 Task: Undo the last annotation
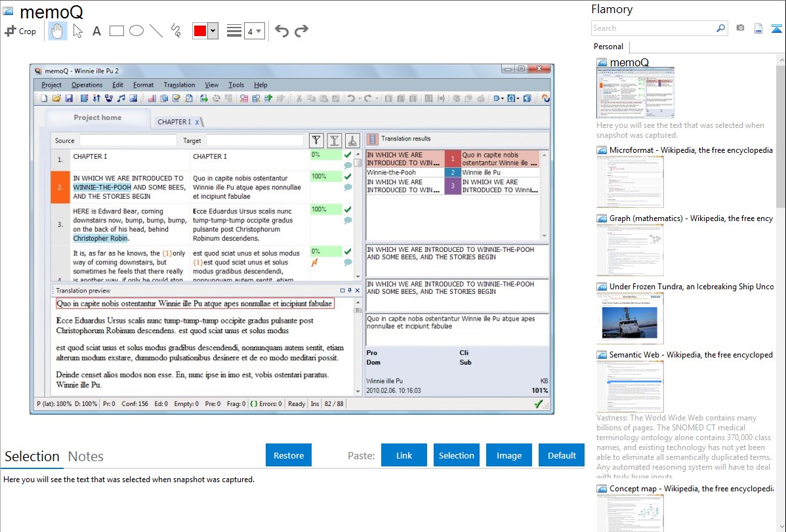click(x=281, y=31)
